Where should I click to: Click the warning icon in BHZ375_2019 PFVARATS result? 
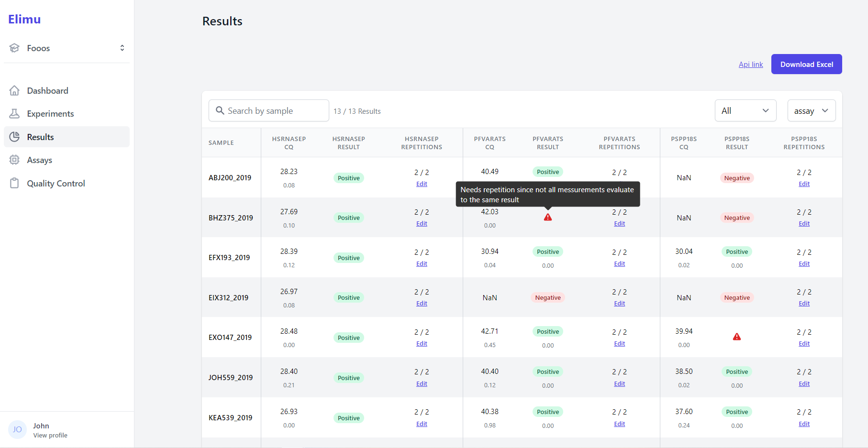click(x=548, y=217)
